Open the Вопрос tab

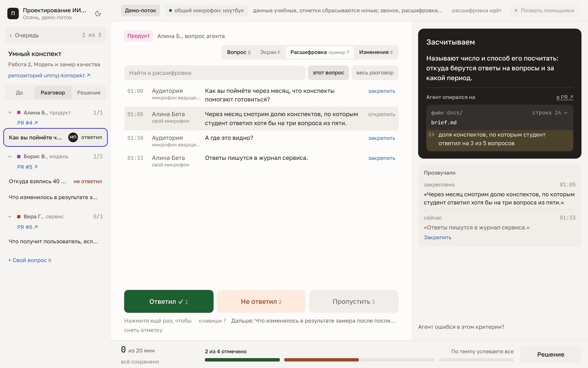(239, 52)
